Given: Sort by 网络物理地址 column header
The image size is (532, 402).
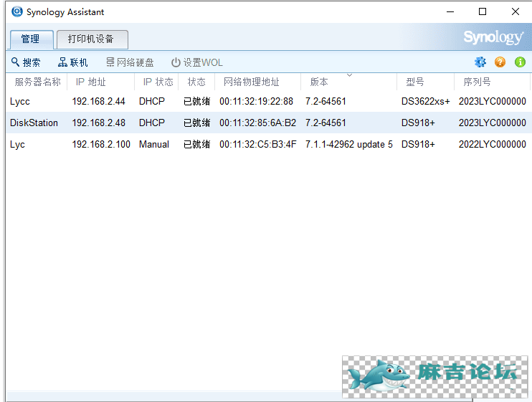Looking at the screenshot, I should coord(258,82).
